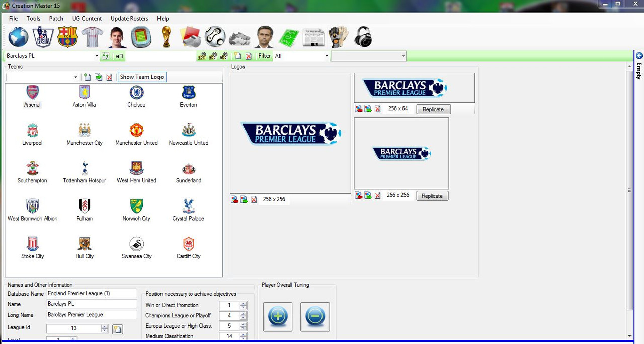The width and height of the screenshot is (644, 344).
Task: Click the Name field containing Barclays PL
Action: point(91,304)
